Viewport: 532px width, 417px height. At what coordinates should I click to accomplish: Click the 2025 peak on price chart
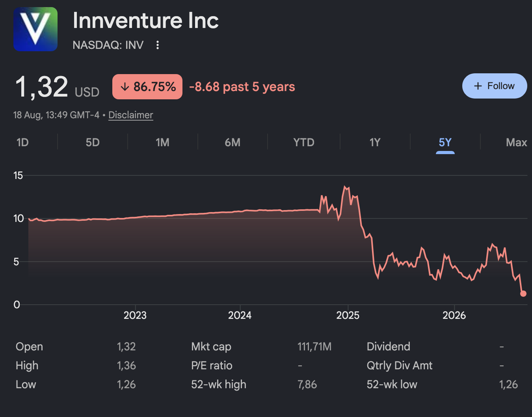pyautogui.click(x=345, y=186)
